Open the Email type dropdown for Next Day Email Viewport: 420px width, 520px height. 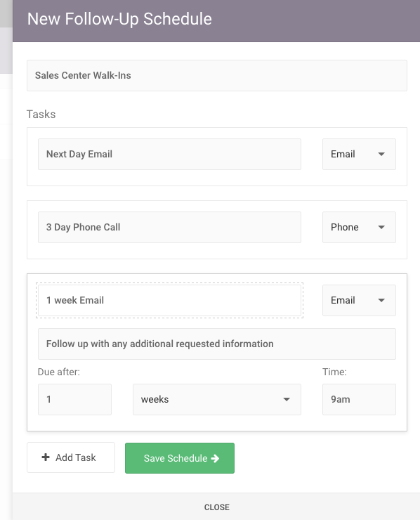tap(359, 154)
